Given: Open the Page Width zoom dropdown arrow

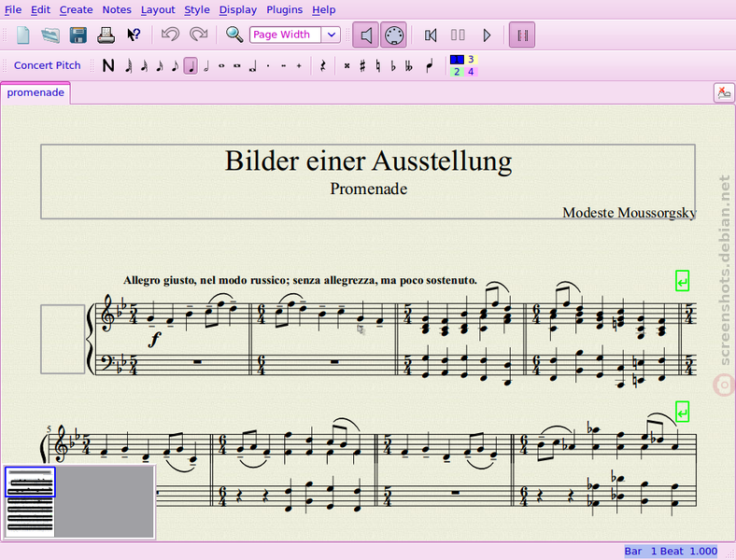Looking at the screenshot, I should 332,35.
